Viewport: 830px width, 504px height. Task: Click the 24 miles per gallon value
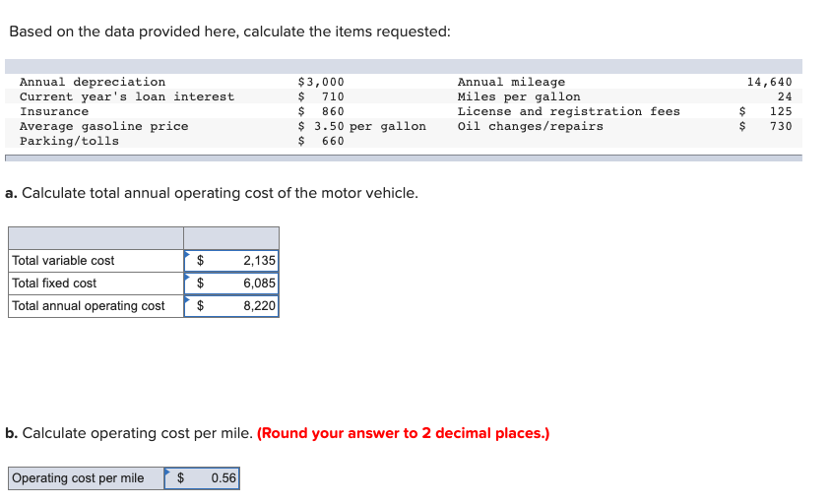(785, 96)
